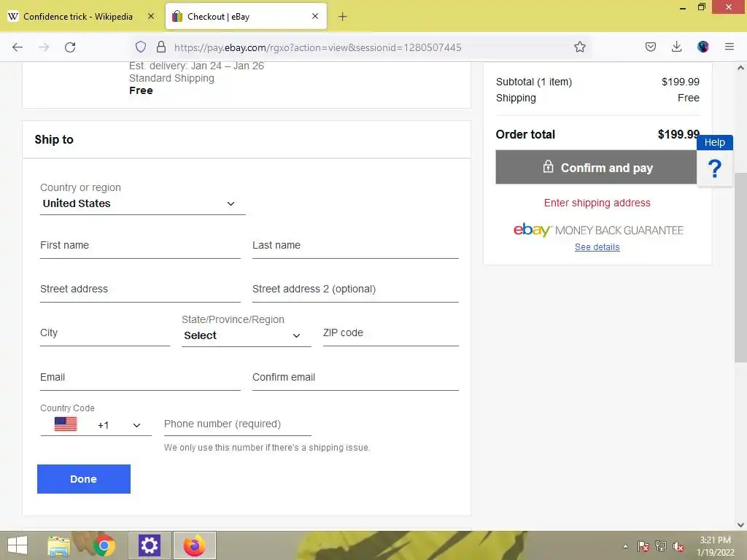Click the Street address 2 (optional) field
This screenshot has width=747, height=560.
[355, 290]
